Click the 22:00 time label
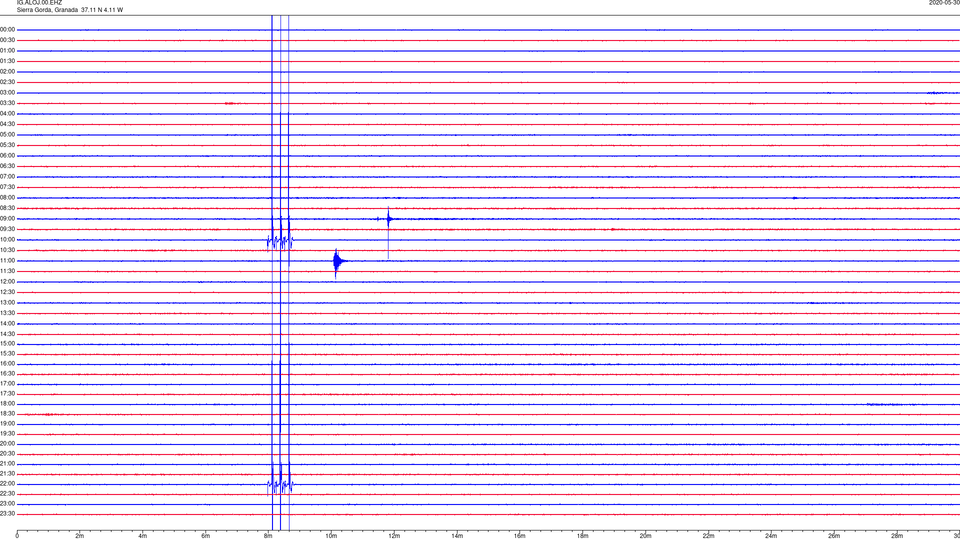Viewport: 960px width, 540px height. click(8, 484)
